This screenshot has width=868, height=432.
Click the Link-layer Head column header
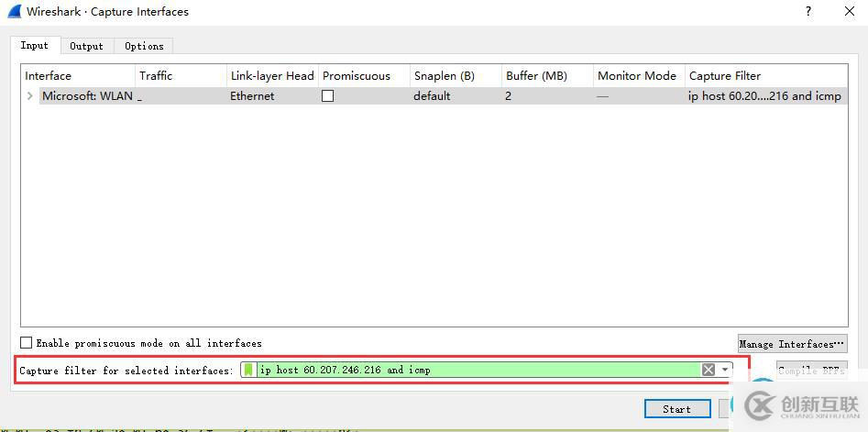click(x=272, y=76)
